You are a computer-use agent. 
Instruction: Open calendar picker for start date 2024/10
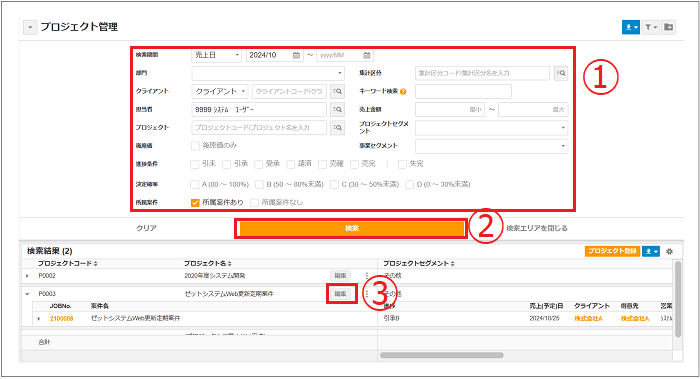[296, 55]
